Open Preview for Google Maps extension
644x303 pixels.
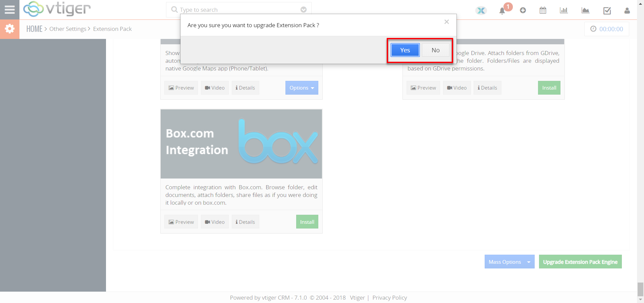(181, 88)
